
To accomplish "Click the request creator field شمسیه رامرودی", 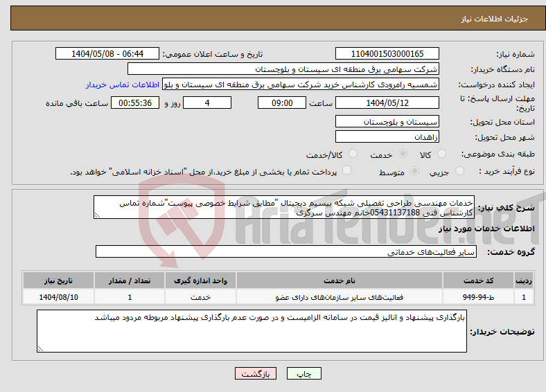I will (x=301, y=84).
